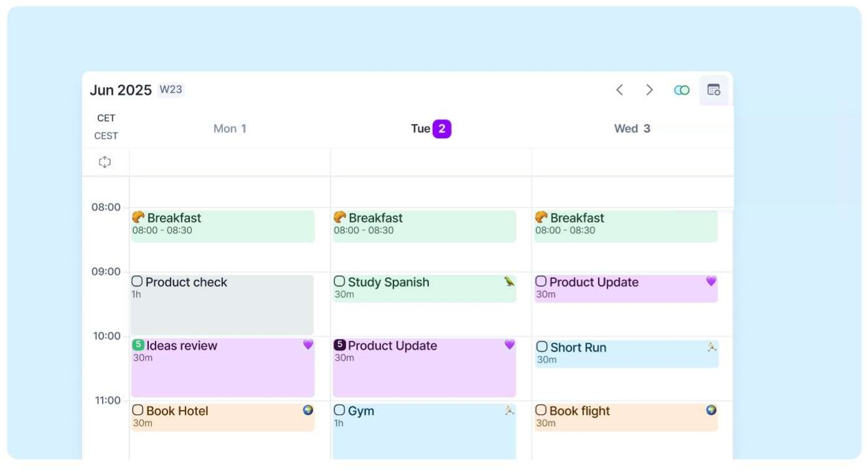868x471 pixels.
Task: Open the Jun 2025 month title
Action: [x=121, y=90]
